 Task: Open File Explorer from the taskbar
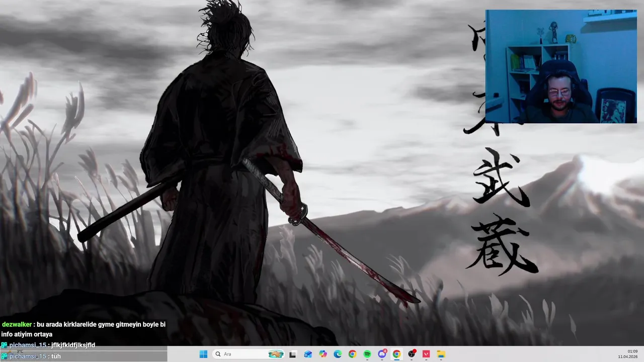(441, 354)
